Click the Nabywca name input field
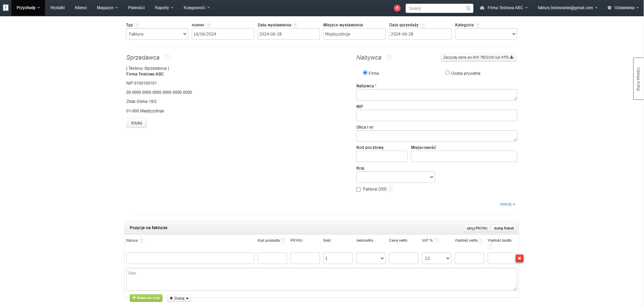The image size is (644, 307). pos(436,95)
